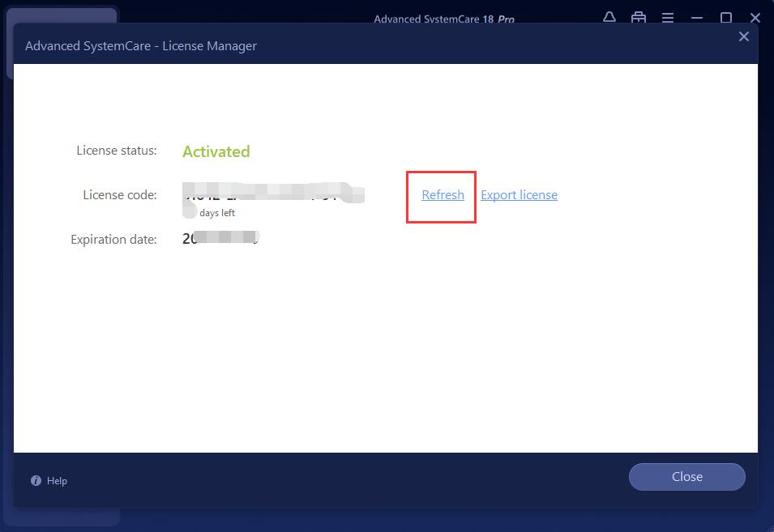Click the 'Advanced SystemCare - License Manager' title
The height and width of the screenshot is (532, 774).
141,46
